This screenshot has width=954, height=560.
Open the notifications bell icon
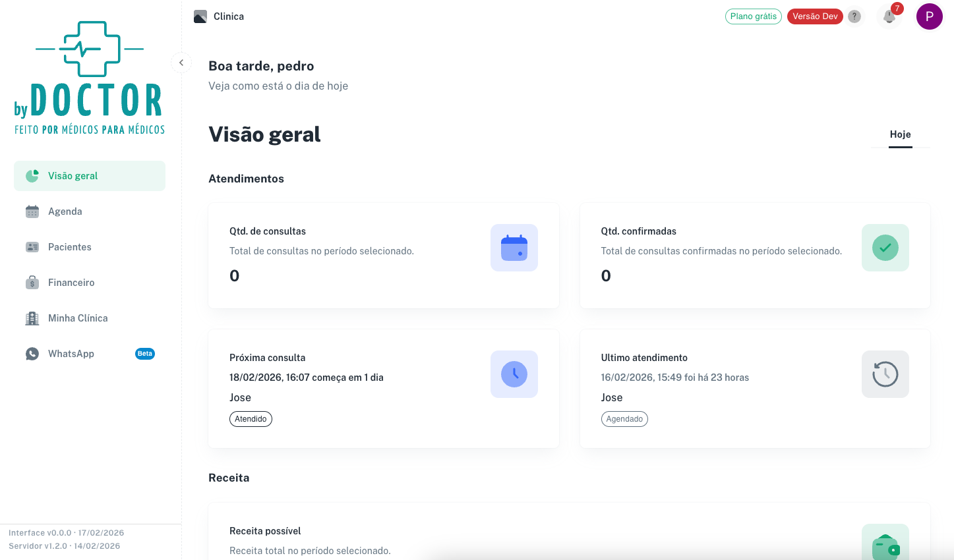pos(889,16)
